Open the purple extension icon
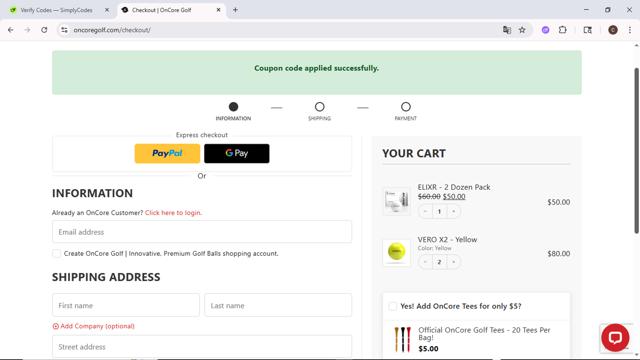The height and width of the screenshot is (360, 640). point(545,30)
